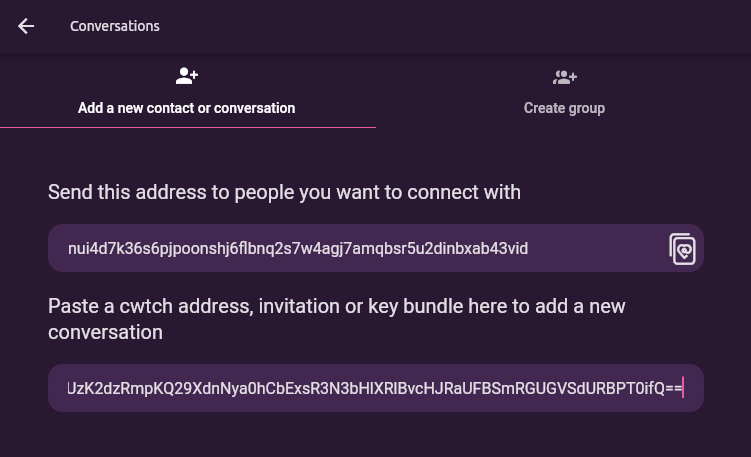Select the Add a new contact or conversation tab
Viewport: 751px width, 457px height.
(x=187, y=91)
